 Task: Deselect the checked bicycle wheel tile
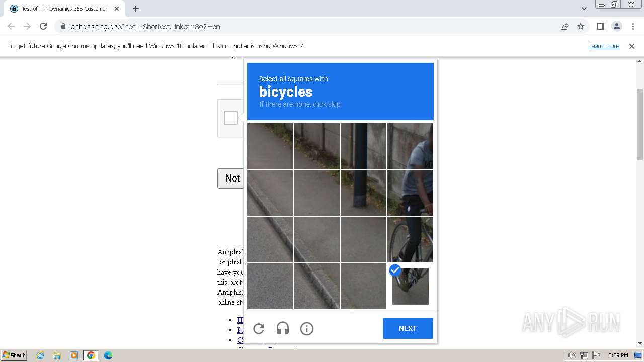(x=410, y=286)
